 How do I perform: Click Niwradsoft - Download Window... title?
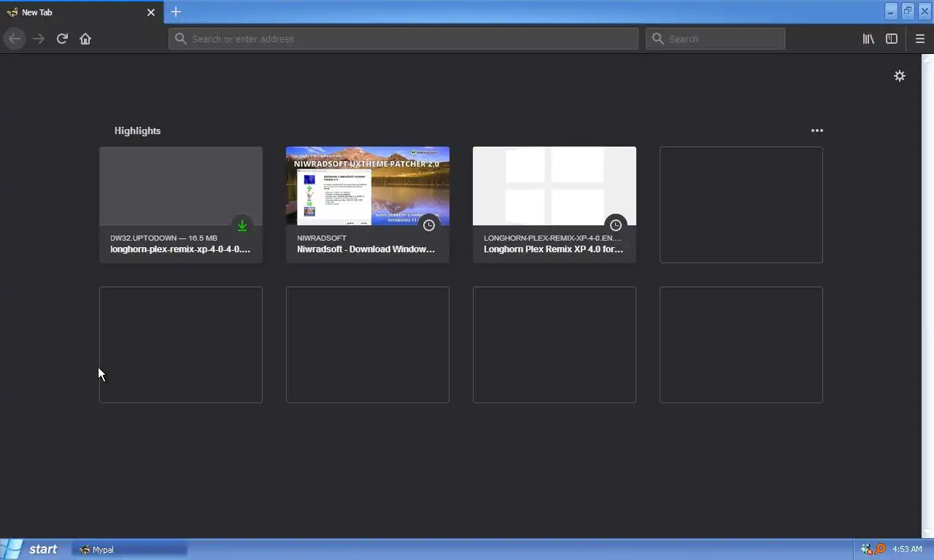click(x=366, y=249)
